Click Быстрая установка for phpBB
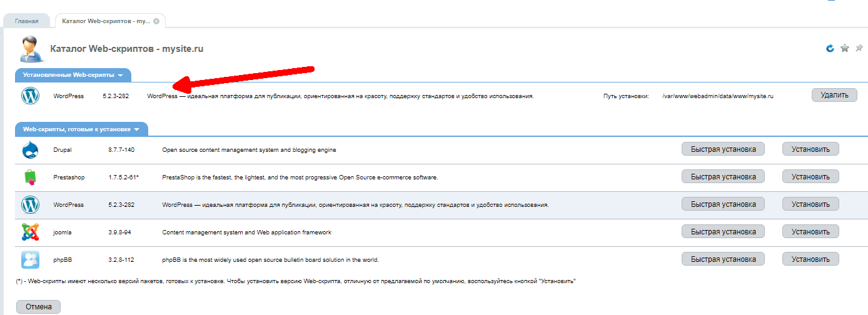This screenshot has width=868, height=315. 723,259
